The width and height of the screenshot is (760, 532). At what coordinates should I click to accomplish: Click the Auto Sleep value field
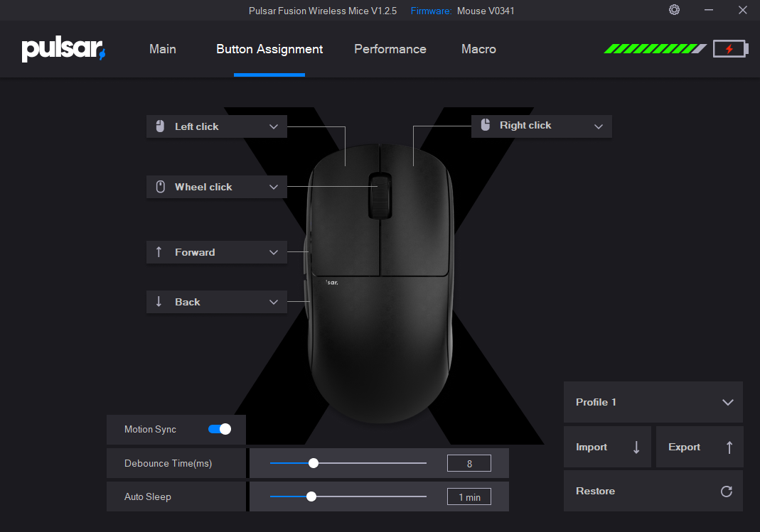[469, 497]
